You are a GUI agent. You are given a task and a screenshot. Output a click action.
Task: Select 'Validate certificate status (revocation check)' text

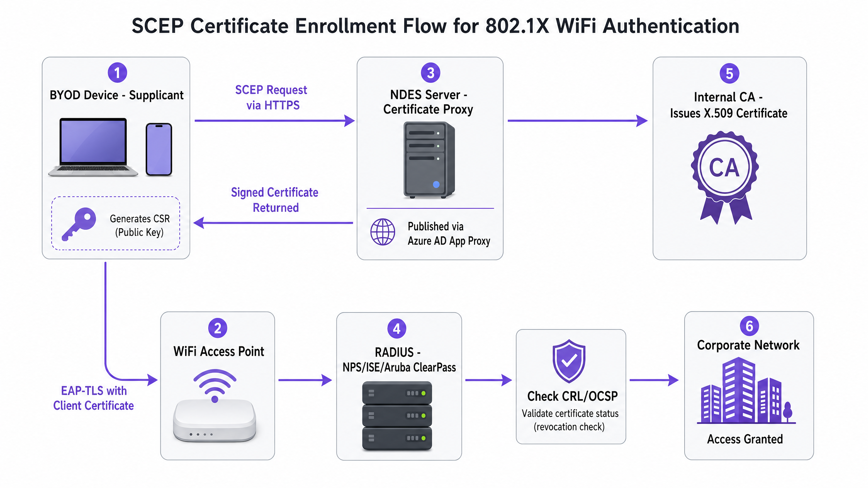[x=570, y=420]
